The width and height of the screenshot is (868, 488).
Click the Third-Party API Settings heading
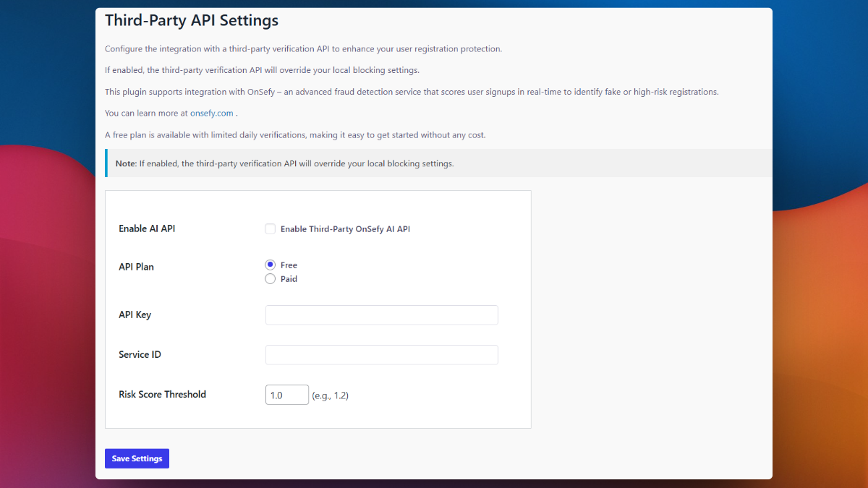[x=192, y=20]
